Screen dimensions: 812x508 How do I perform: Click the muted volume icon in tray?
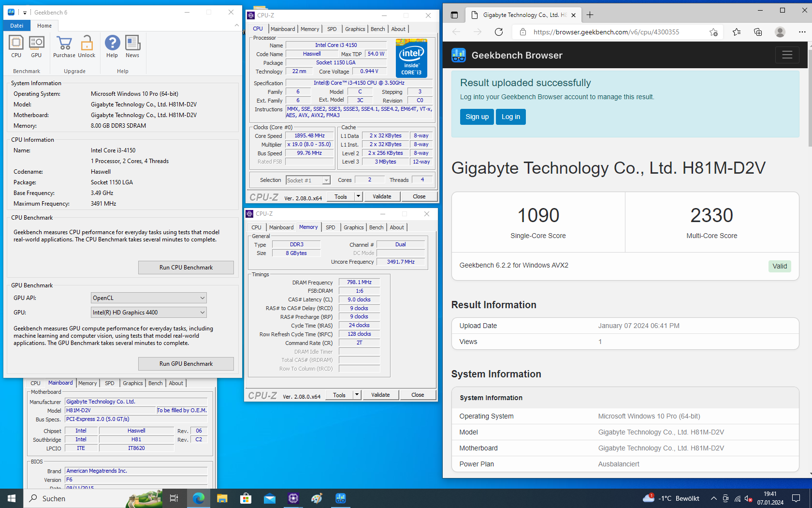749,498
